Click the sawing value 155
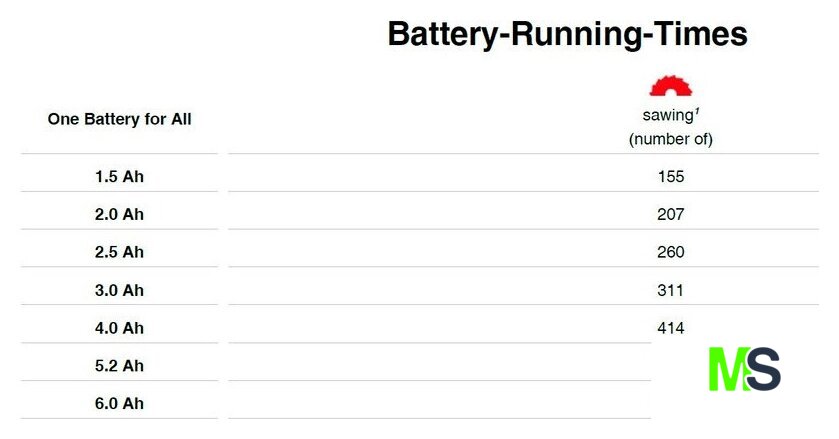The width and height of the screenshot is (839, 439). point(670,176)
